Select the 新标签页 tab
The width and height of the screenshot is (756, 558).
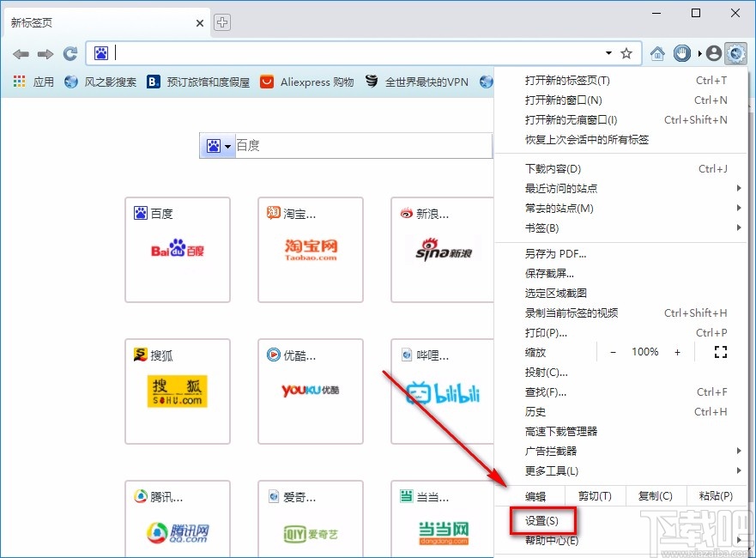(x=107, y=23)
